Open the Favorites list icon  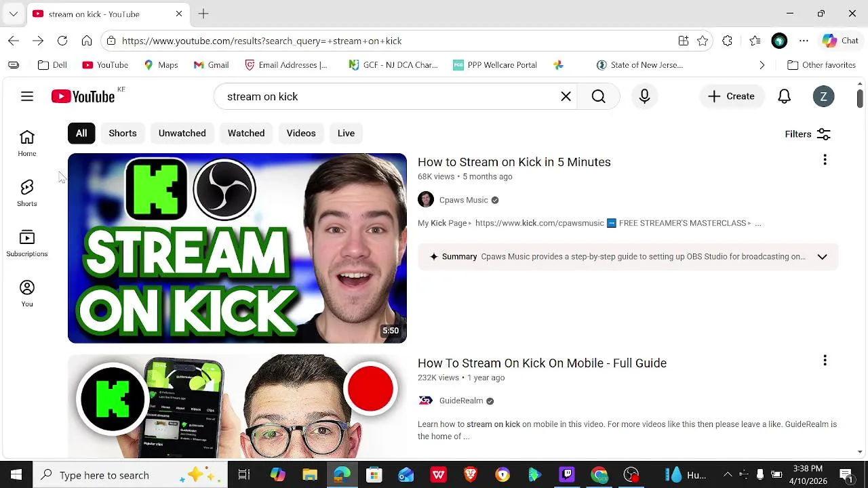click(x=755, y=41)
